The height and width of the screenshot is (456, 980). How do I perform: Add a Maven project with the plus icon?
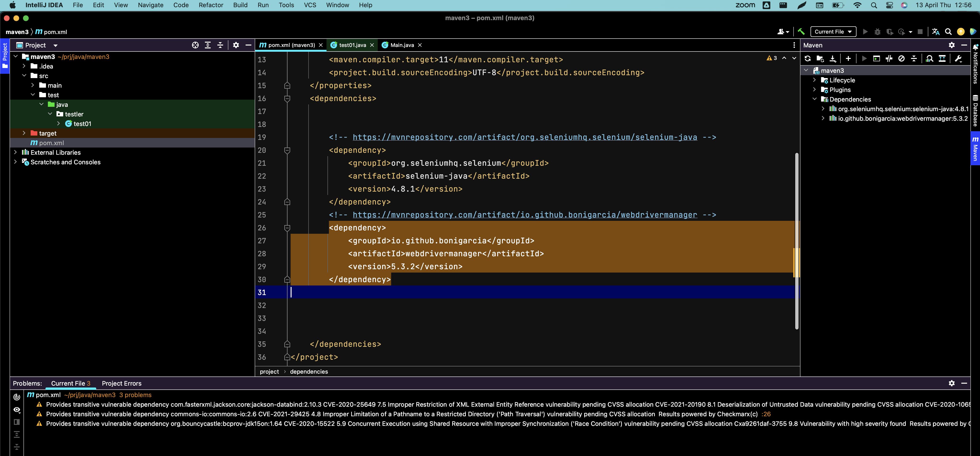pyautogui.click(x=848, y=58)
